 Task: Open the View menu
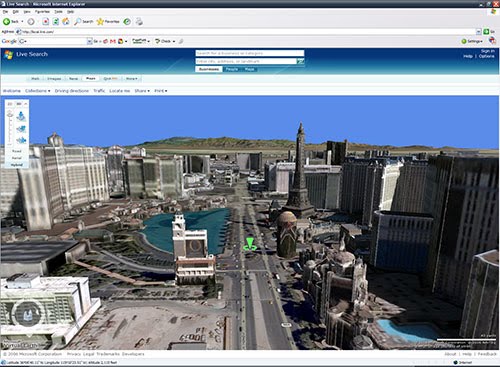point(27,12)
